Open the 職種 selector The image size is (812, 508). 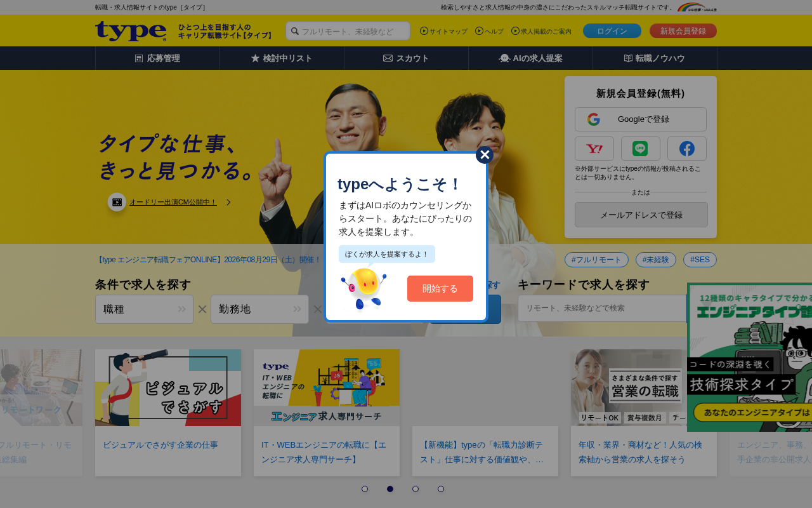point(144,309)
